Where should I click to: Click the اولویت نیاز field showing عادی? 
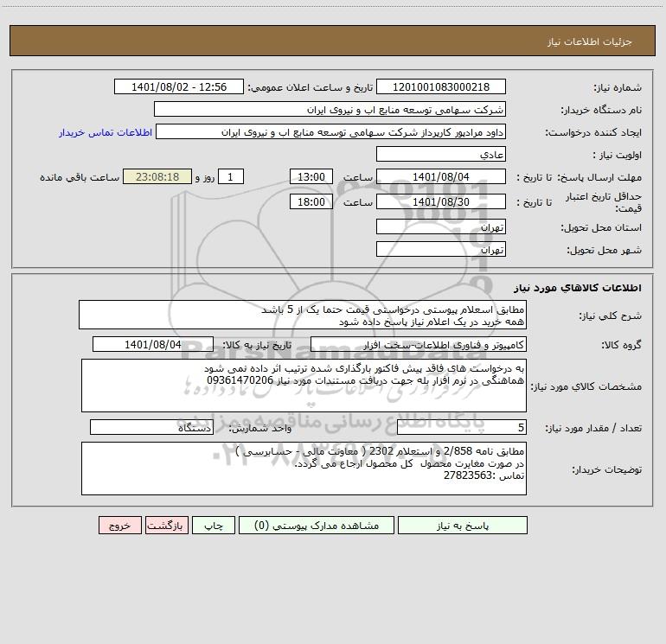pos(441,154)
